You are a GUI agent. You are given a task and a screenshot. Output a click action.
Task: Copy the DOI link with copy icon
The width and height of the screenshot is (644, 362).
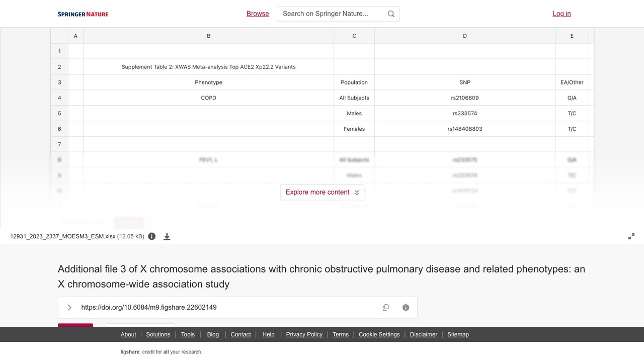tap(386, 308)
